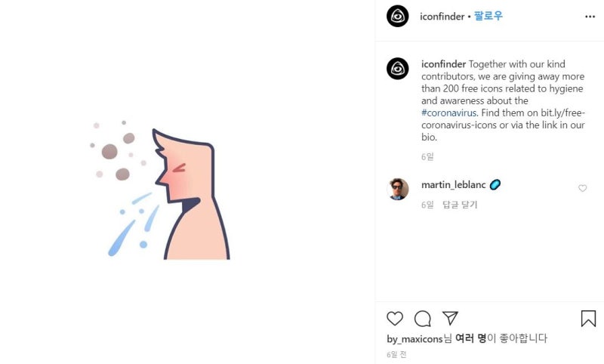
Task: Click the iconfinder avatar in the post header
Action: tap(398, 16)
